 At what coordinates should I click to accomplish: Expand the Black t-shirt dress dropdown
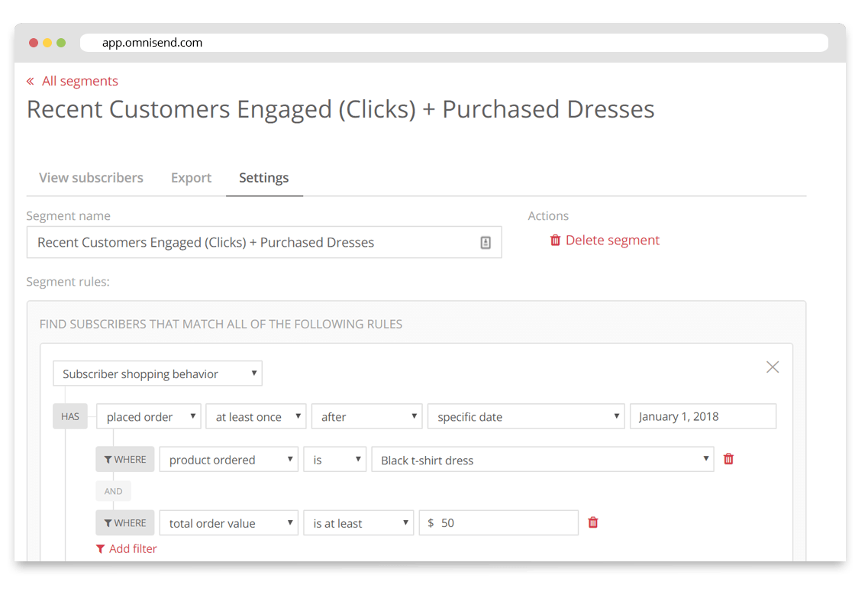542,460
